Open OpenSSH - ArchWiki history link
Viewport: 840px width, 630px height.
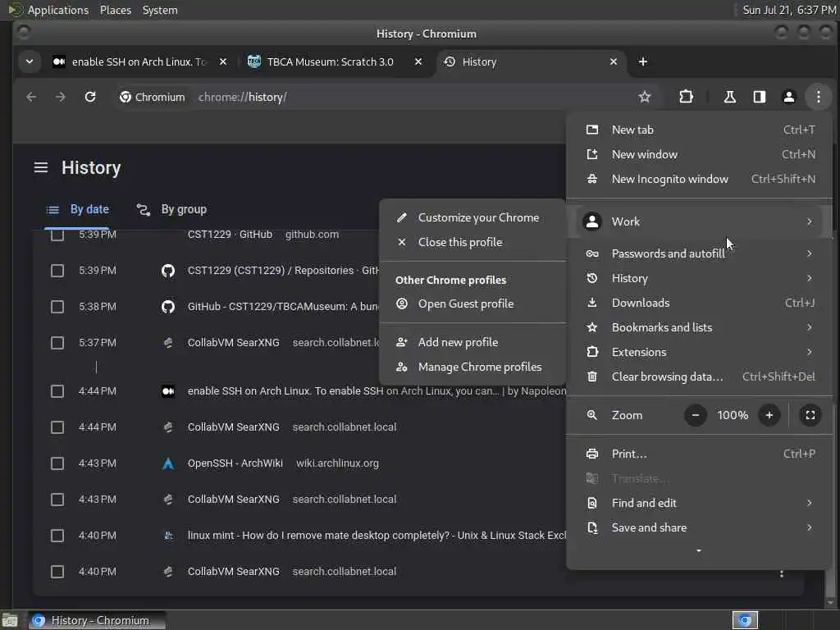click(x=235, y=463)
